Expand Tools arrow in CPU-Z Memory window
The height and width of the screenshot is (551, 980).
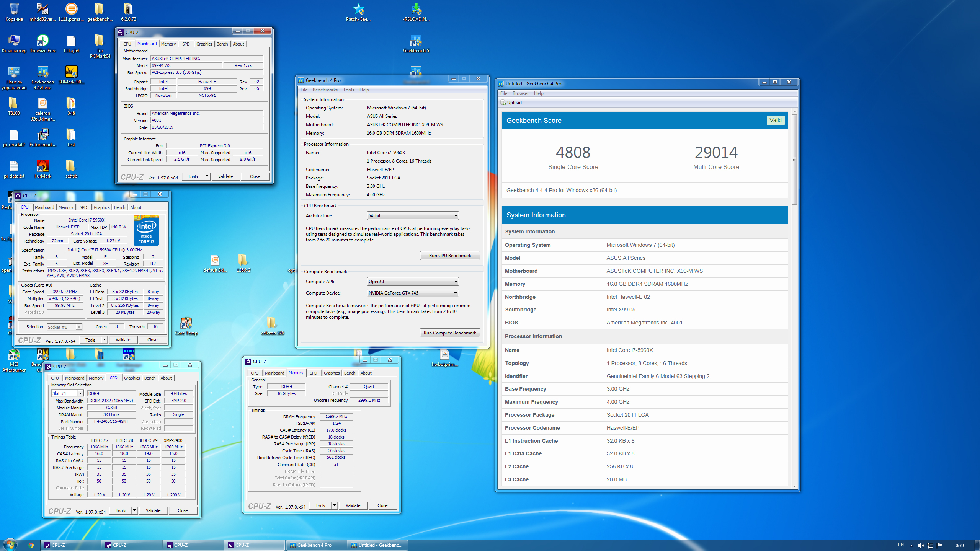[x=334, y=505]
